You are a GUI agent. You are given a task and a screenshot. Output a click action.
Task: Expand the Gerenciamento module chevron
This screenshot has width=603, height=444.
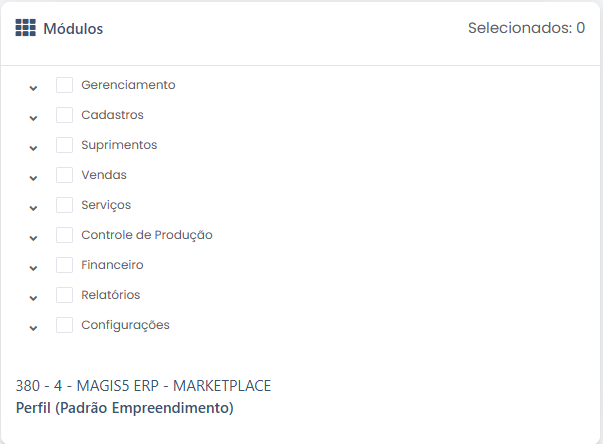click(x=33, y=88)
